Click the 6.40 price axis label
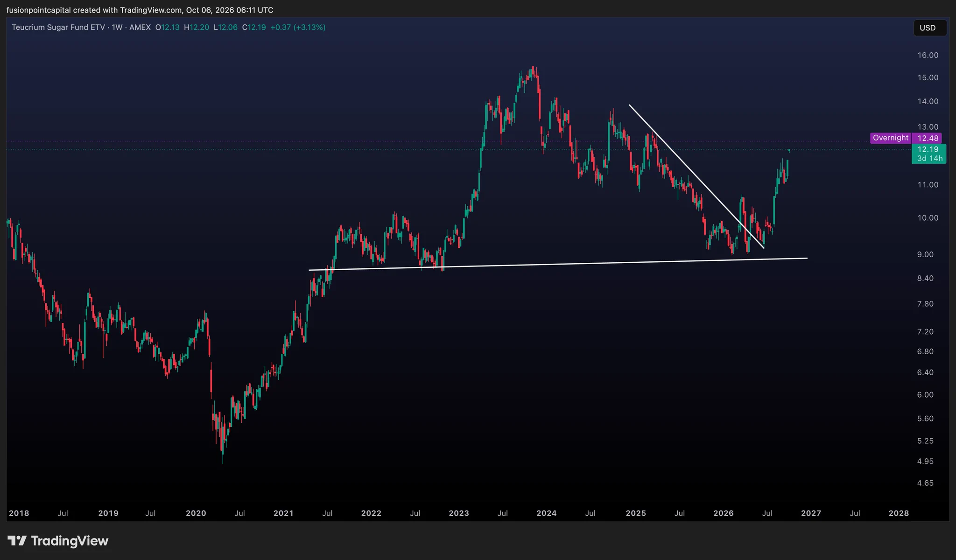Viewport: 956px width, 560px height. point(925,372)
